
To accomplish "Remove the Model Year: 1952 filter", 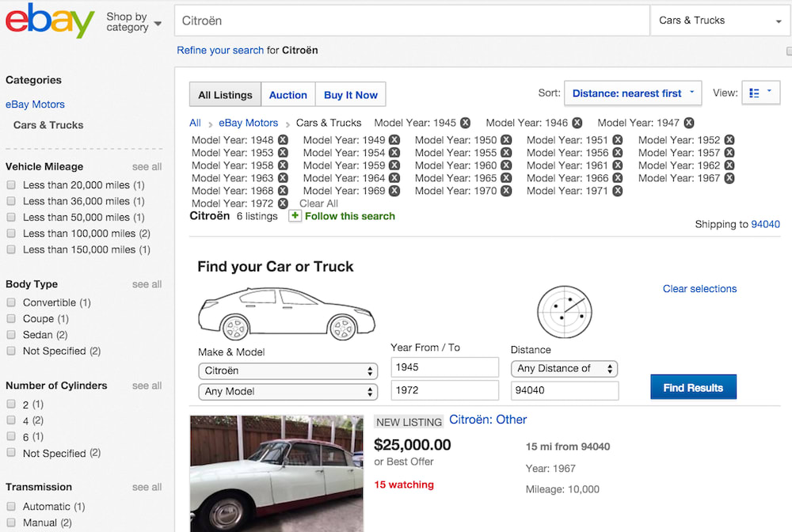I will (x=729, y=140).
